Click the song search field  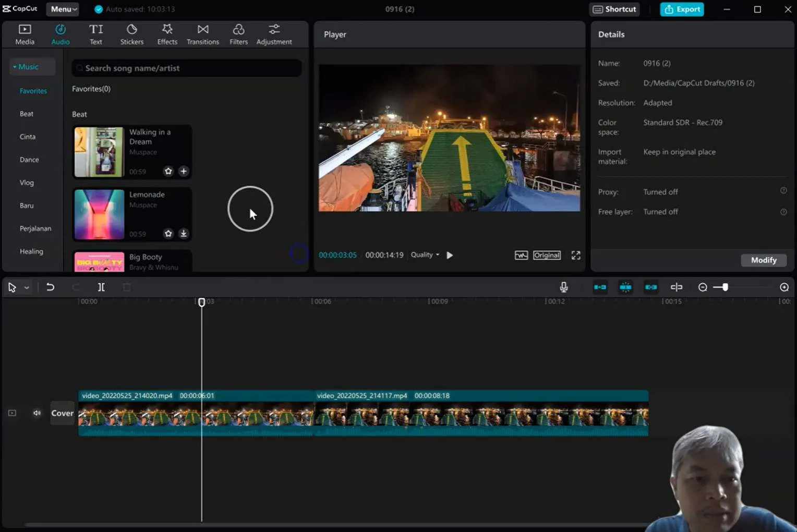186,68
